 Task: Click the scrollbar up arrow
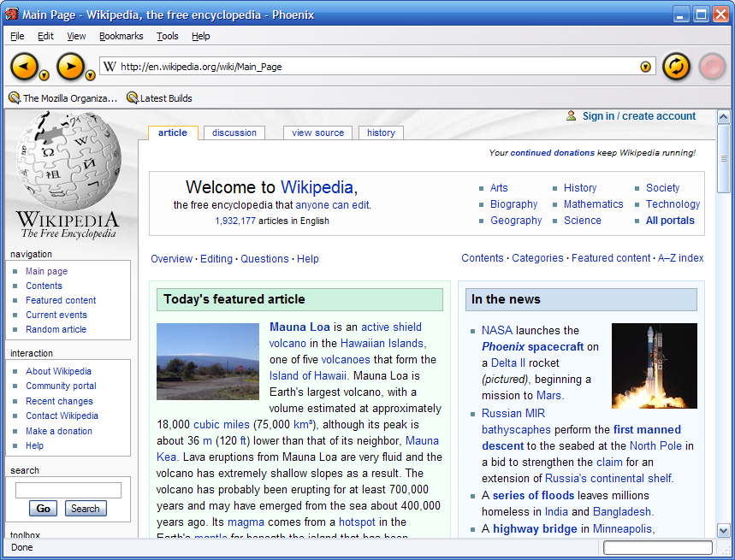tap(724, 116)
